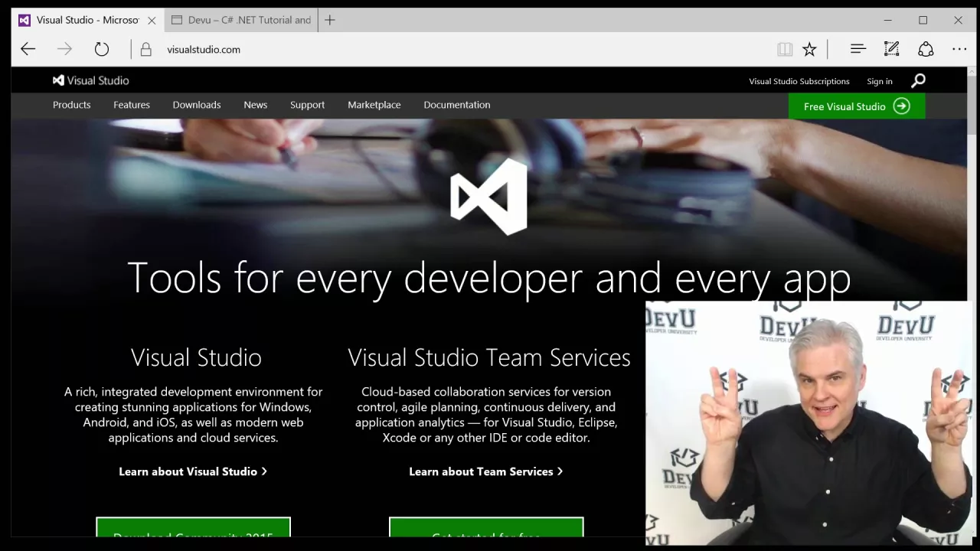The image size is (980, 551).
Task: Open the site search magnifier icon
Action: click(x=918, y=80)
